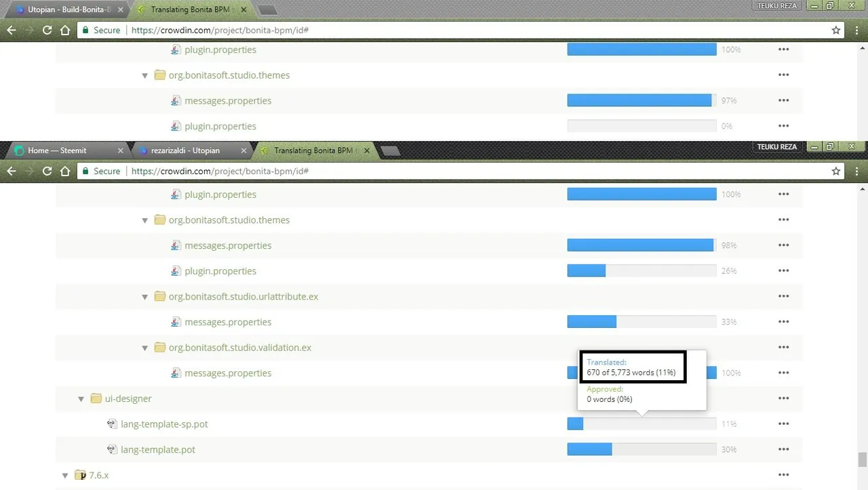This screenshot has width=868, height=490.
Task: Open more options for 26% plugin.properties
Action: 784,270
